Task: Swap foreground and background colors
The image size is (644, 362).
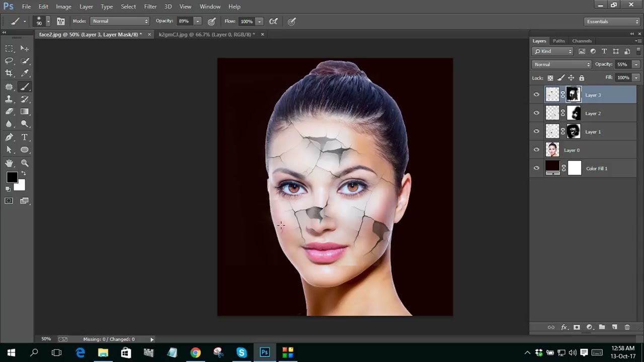Action: click(x=23, y=173)
